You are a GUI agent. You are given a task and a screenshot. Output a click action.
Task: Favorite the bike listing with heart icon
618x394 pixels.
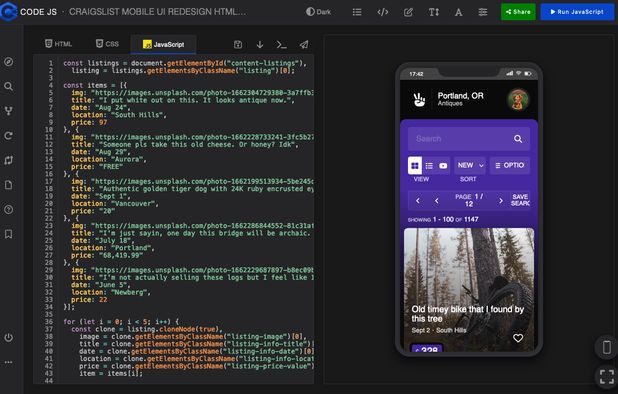[518, 338]
